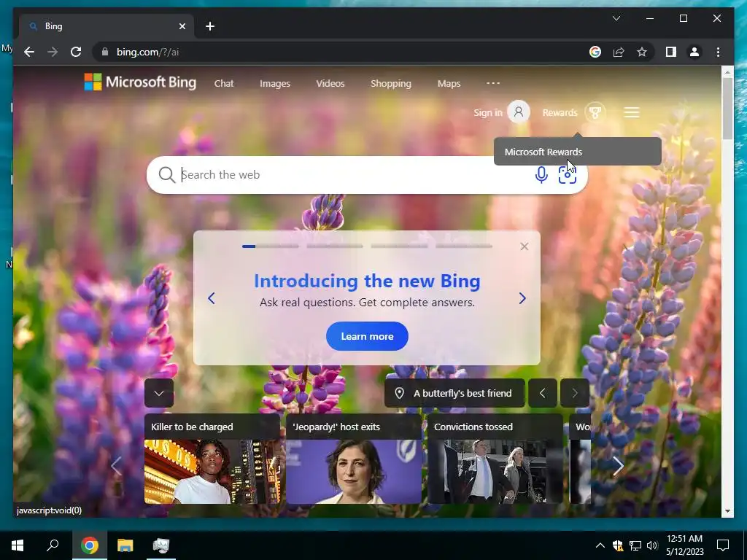Viewport: 747px width, 560px height.
Task: Show hidden system tray icons
Action: 600,545
